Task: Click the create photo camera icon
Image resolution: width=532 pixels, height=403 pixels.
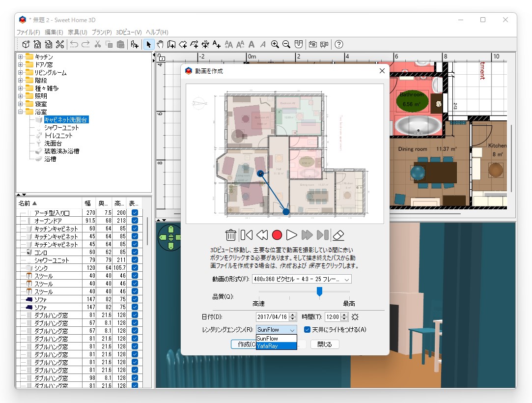Action: pyautogui.click(x=312, y=44)
